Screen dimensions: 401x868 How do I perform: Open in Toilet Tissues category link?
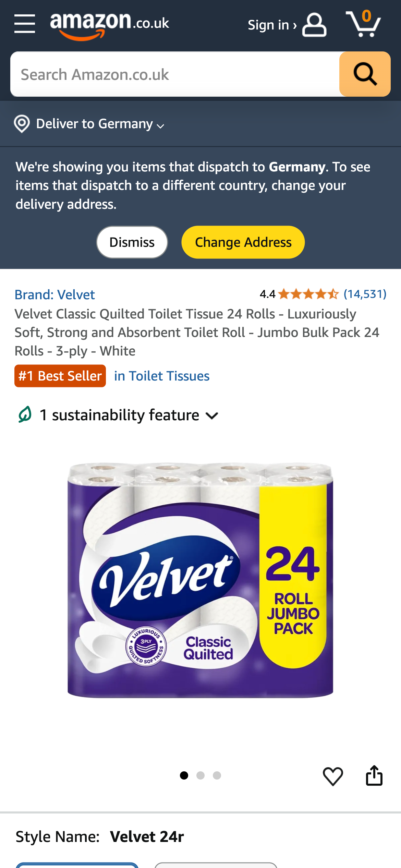(x=162, y=376)
